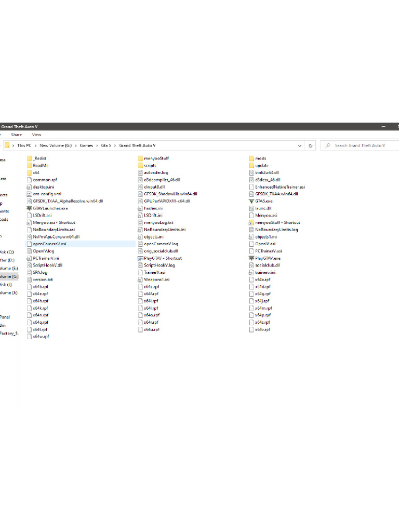399x532 pixels.
Task: Expand the chevron after Gta 5 breadcrumb
Action: [x=115, y=145]
